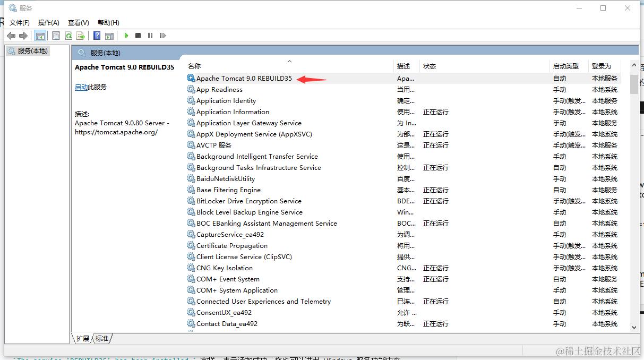The image size is (644, 360).
Task: Select Application Information service row
Action: [402, 112]
